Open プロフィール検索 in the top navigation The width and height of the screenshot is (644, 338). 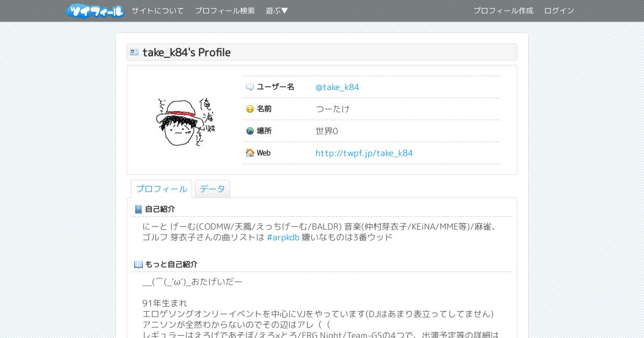(225, 11)
